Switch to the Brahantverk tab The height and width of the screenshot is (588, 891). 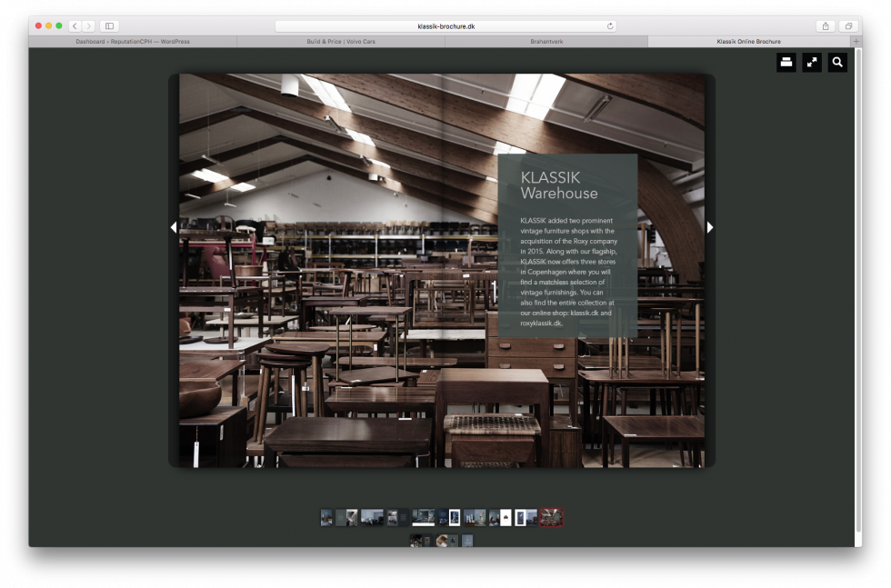[546, 42]
